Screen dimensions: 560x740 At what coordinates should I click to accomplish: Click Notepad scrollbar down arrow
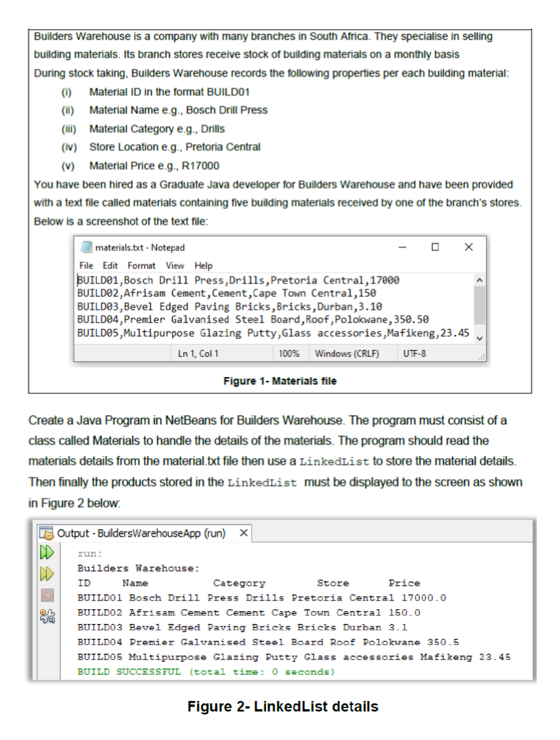pyautogui.click(x=480, y=338)
